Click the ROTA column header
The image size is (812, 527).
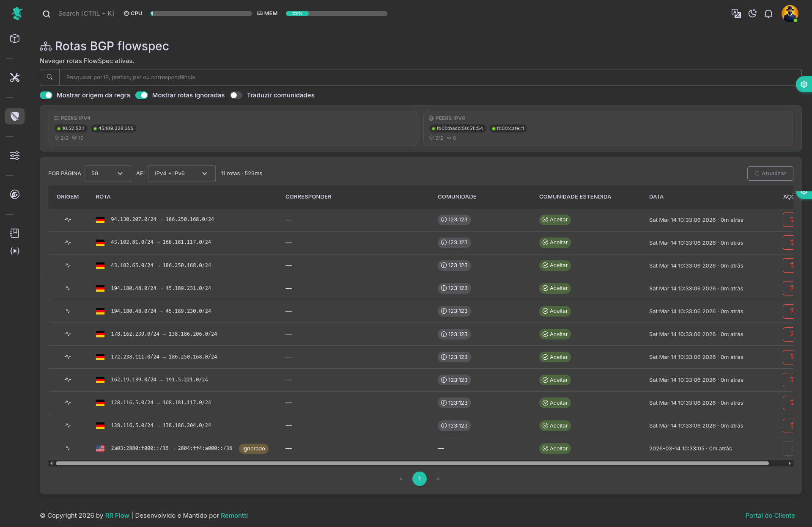click(x=103, y=197)
